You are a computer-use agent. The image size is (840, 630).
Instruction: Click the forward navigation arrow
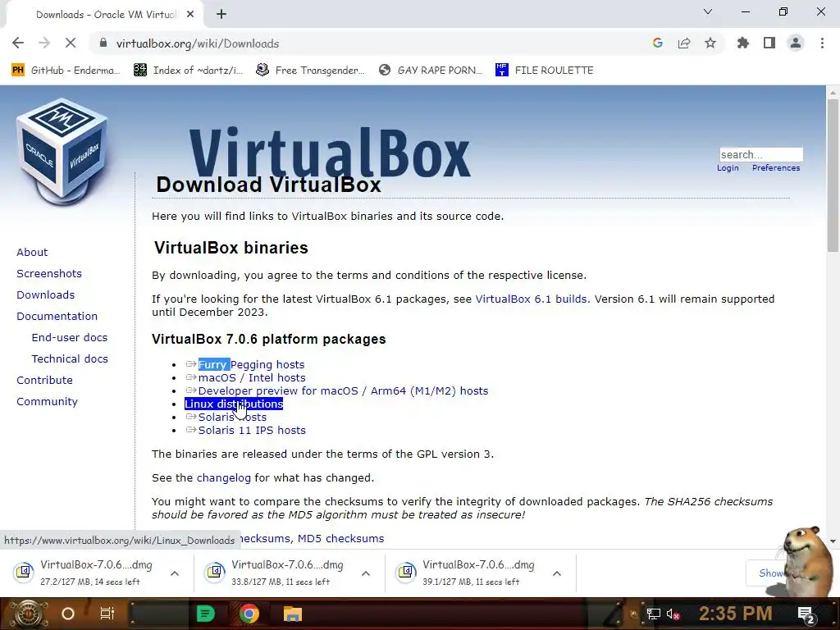click(x=44, y=43)
